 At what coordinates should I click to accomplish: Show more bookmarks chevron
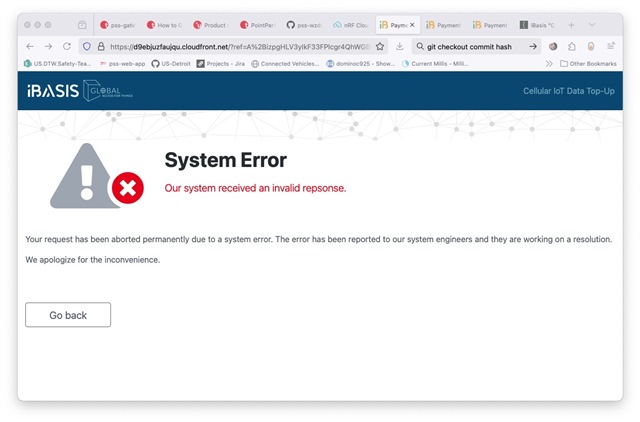tap(549, 64)
